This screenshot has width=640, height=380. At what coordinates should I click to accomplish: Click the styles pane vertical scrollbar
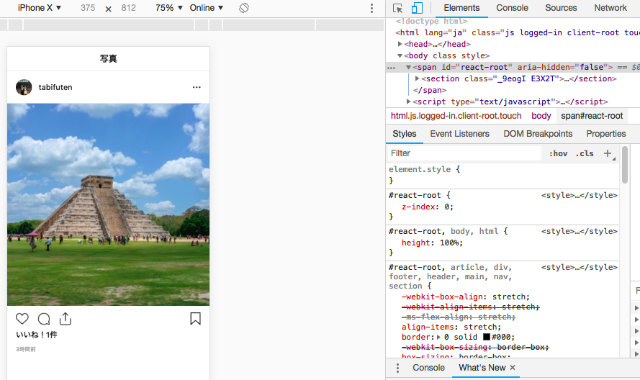[625, 165]
